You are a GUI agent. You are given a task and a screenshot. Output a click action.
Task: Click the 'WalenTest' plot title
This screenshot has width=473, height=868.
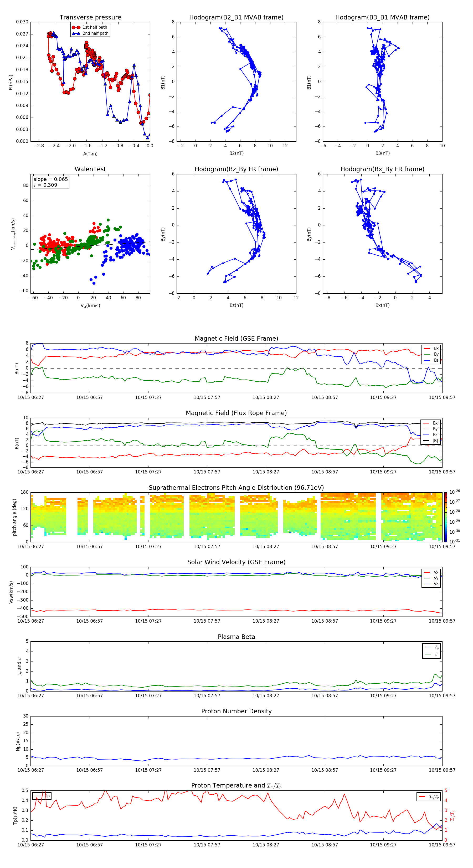point(90,169)
